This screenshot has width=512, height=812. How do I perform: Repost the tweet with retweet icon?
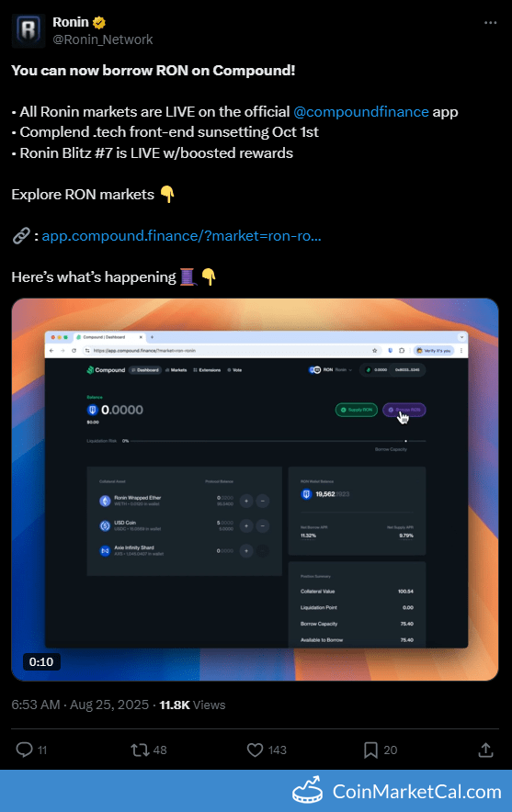pyautogui.click(x=140, y=750)
